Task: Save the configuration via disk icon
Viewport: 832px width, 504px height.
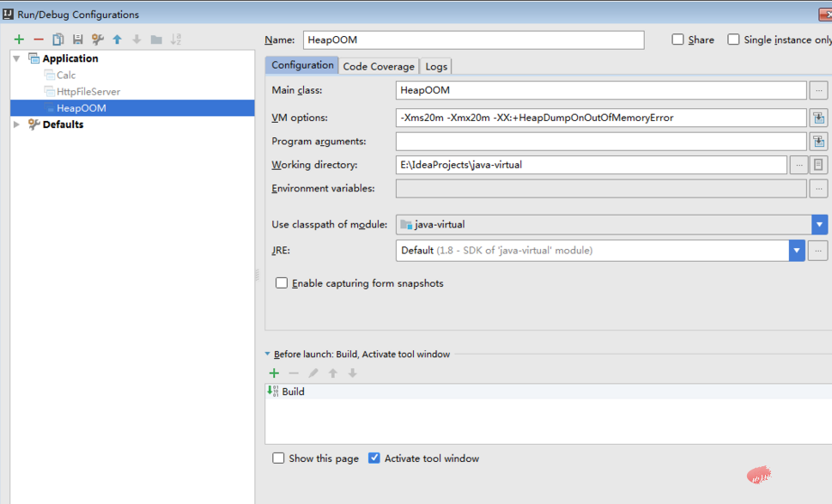Action: [78, 39]
